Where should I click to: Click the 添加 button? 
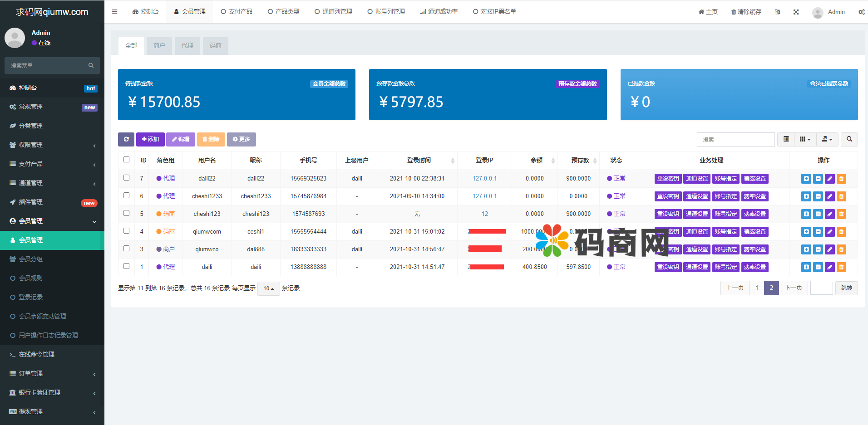pyautogui.click(x=150, y=139)
